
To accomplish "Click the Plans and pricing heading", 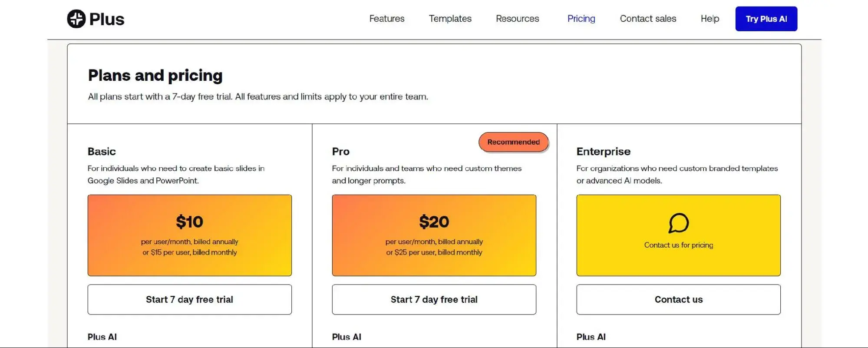I will click(155, 76).
